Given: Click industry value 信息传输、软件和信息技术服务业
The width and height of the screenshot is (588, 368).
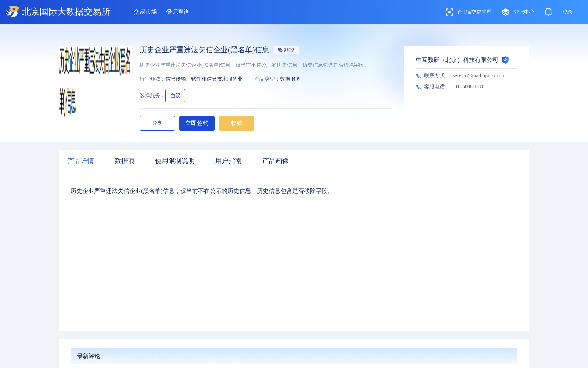Looking at the screenshot, I should click(x=204, y=79).
